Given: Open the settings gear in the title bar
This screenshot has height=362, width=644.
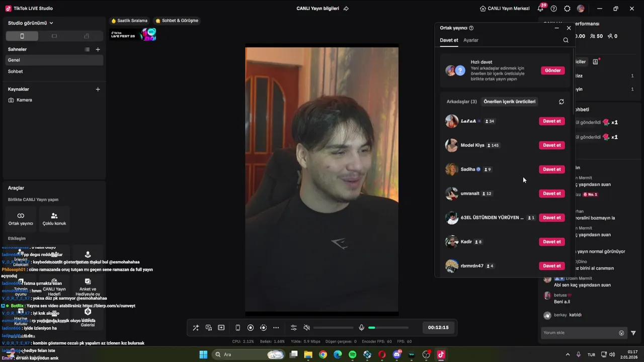Looking at the screenshot, I should [x=567, y=9].
